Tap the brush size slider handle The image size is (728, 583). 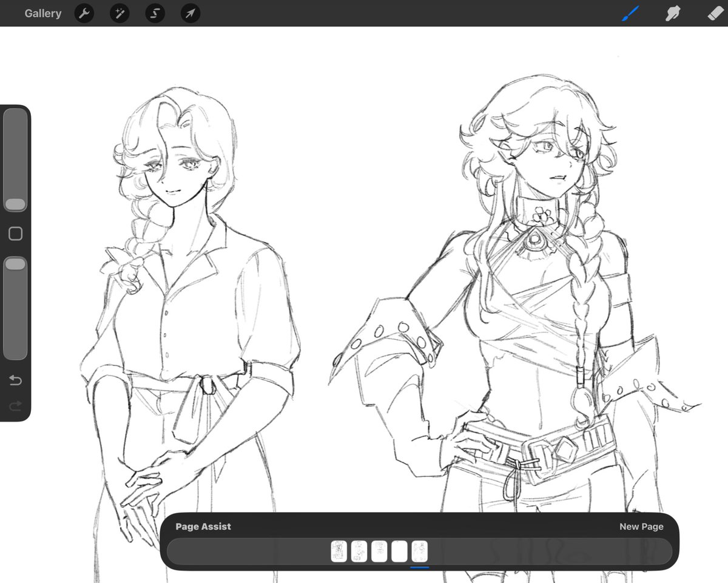(15, 204)
